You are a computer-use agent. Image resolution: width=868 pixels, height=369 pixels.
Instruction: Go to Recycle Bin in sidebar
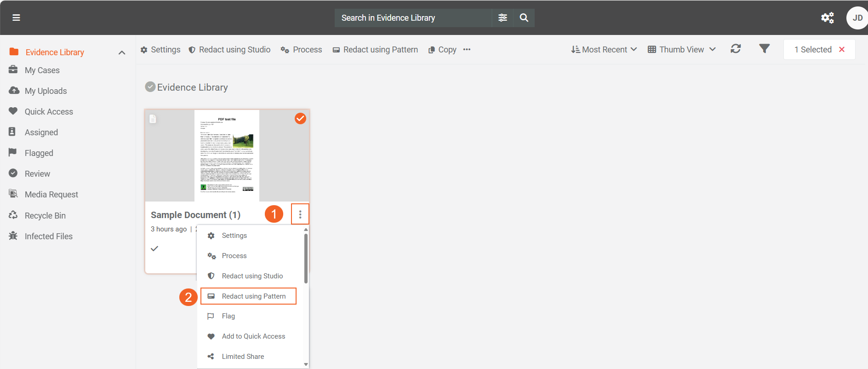45,215
